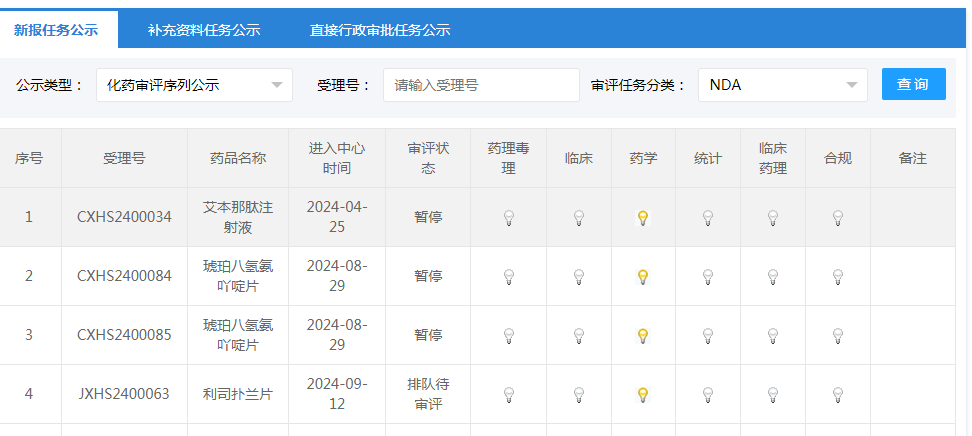Click the lit 药学 bulb for CXHS2400034

[643, 218]
